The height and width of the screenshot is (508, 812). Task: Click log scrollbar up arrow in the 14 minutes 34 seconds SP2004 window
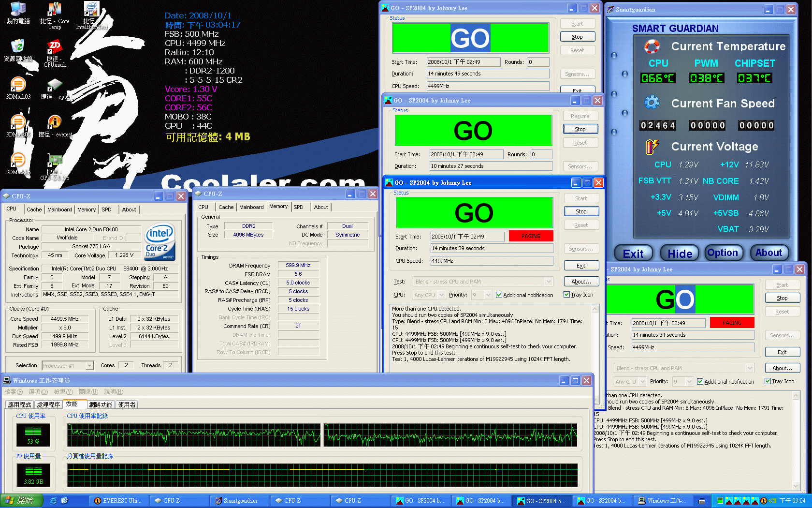[796, 396]
